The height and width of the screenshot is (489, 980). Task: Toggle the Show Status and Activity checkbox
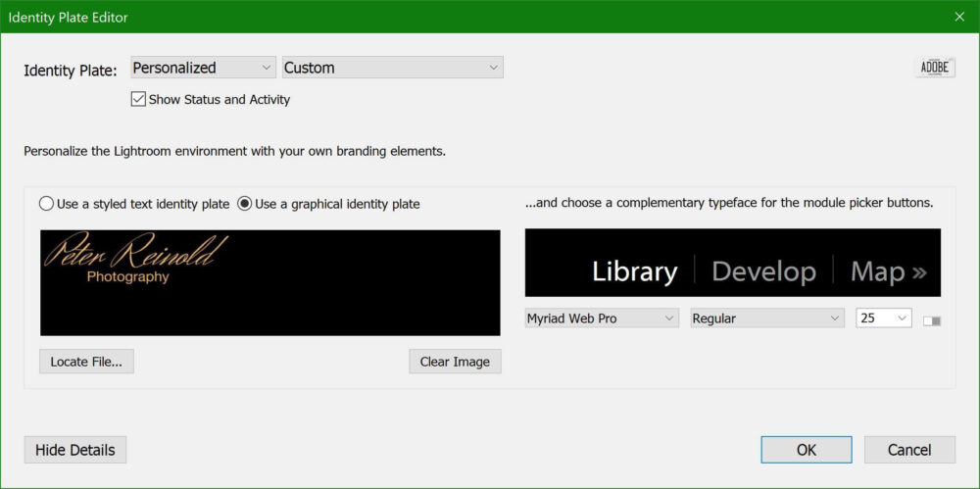point(138,99)
